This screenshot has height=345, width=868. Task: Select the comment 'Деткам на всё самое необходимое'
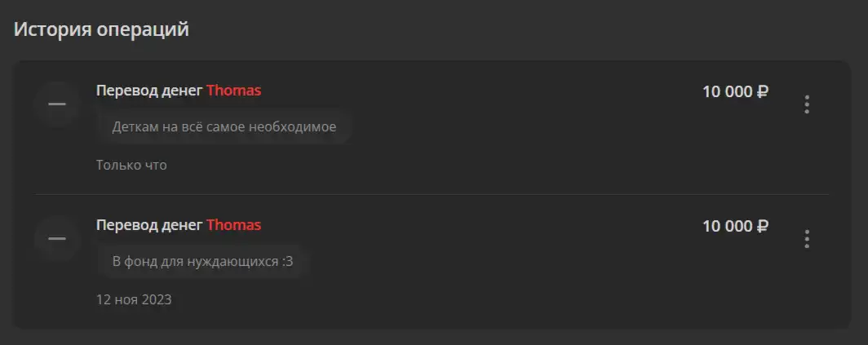pyautogui.click(x=224, y=126)
